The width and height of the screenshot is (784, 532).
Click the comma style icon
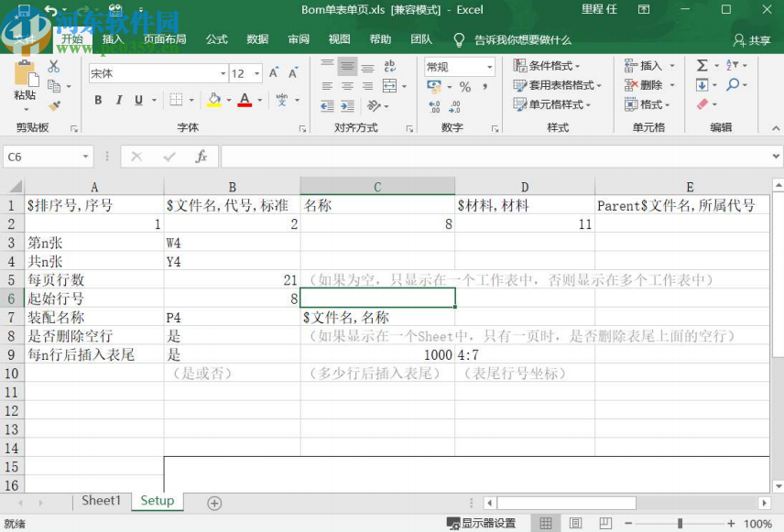coord(485,86)
